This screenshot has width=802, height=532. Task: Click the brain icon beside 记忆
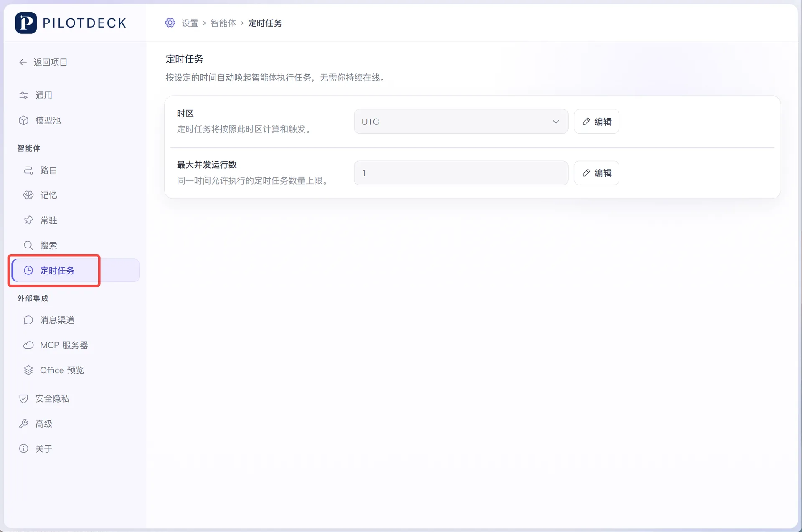[28, 195]
